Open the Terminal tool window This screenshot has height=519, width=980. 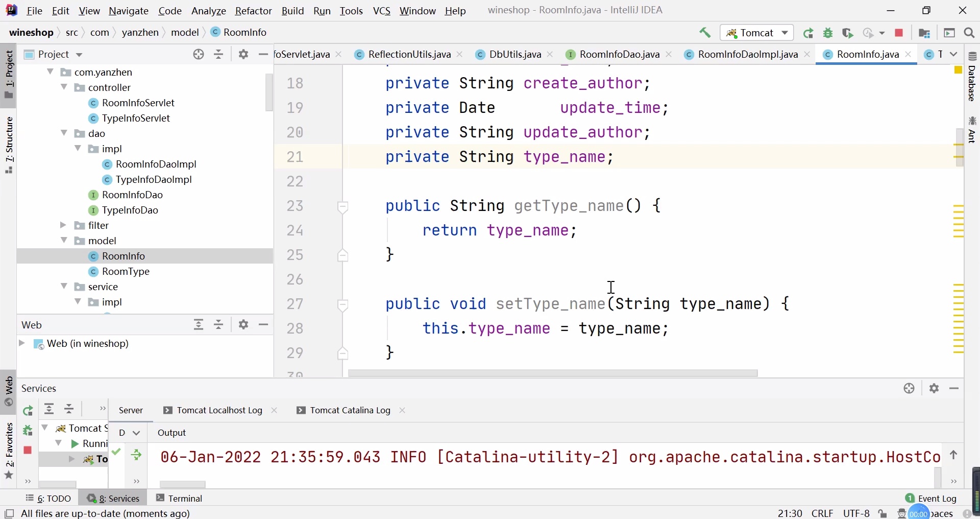180,498
